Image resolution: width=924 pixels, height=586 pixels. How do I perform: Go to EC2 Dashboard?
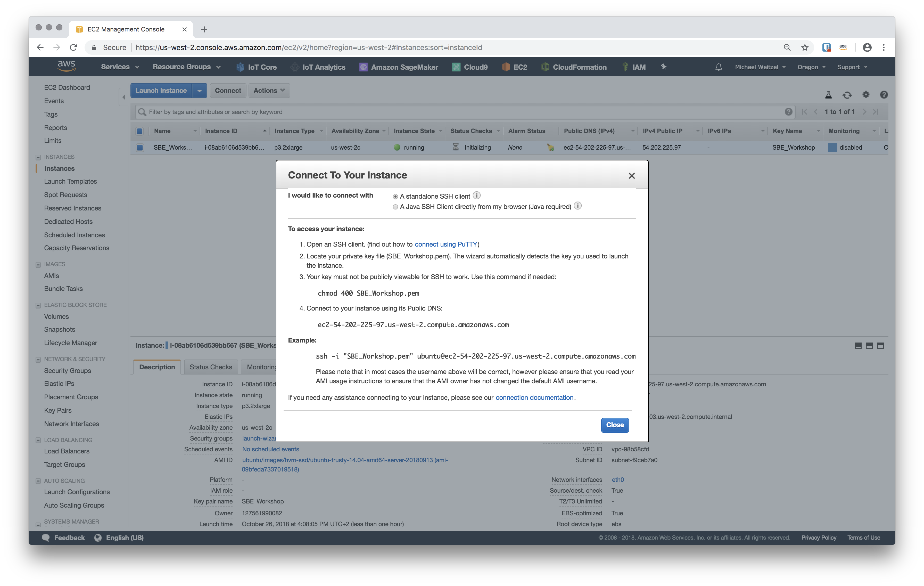tap(67, 87)
